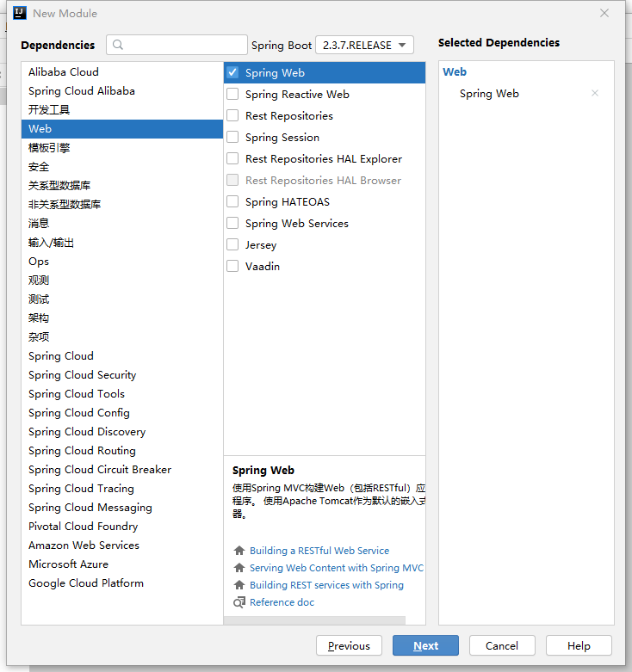Click home icon beside Building REST services guide

point(239,584)
